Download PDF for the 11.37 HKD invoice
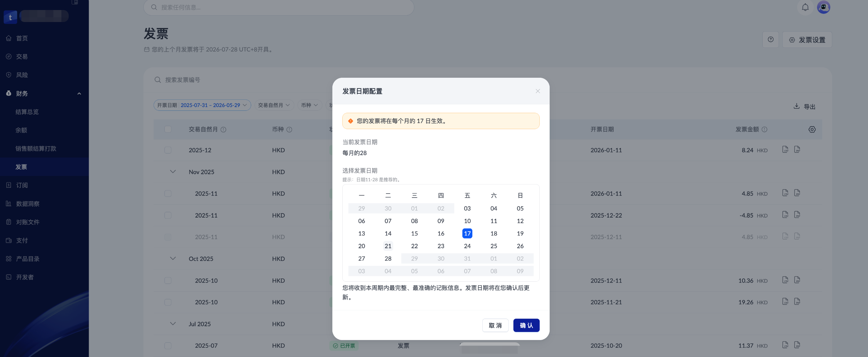The height and width of the screenshot is (357, 868). (797, 345)
